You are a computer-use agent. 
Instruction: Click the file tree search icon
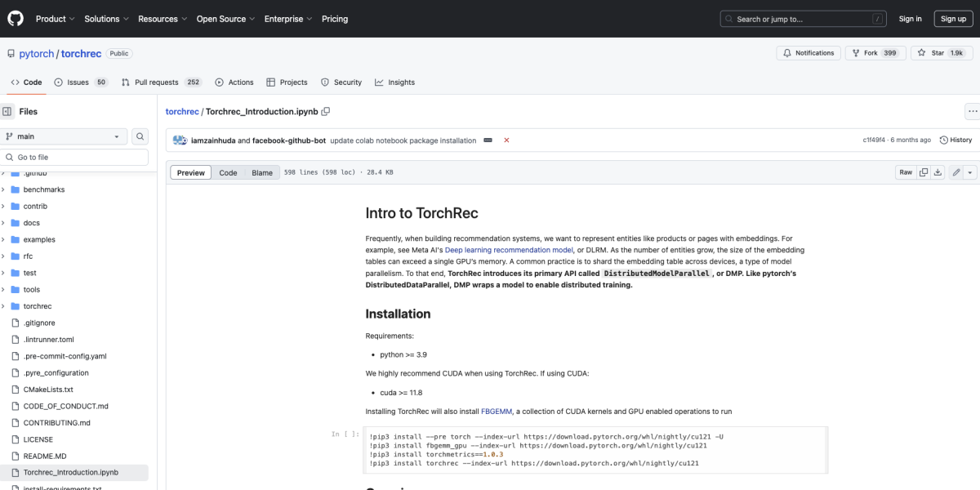click(x=140, y=136)
